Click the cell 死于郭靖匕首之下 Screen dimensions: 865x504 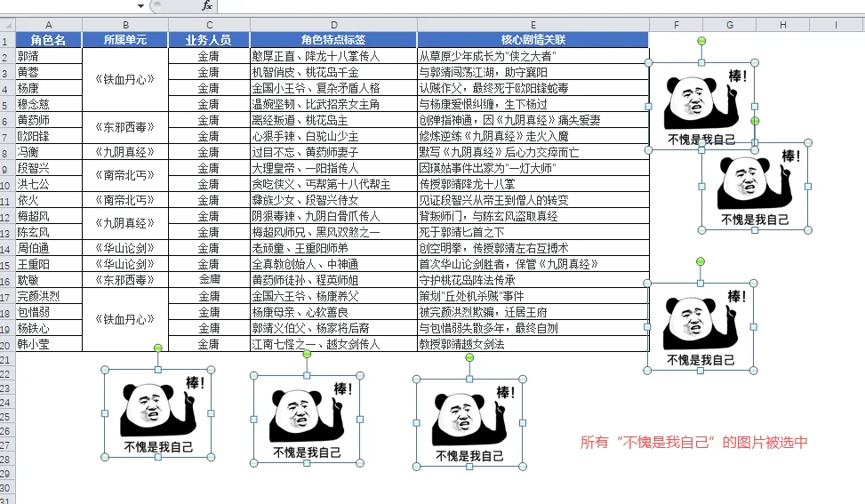click(533, 232)
